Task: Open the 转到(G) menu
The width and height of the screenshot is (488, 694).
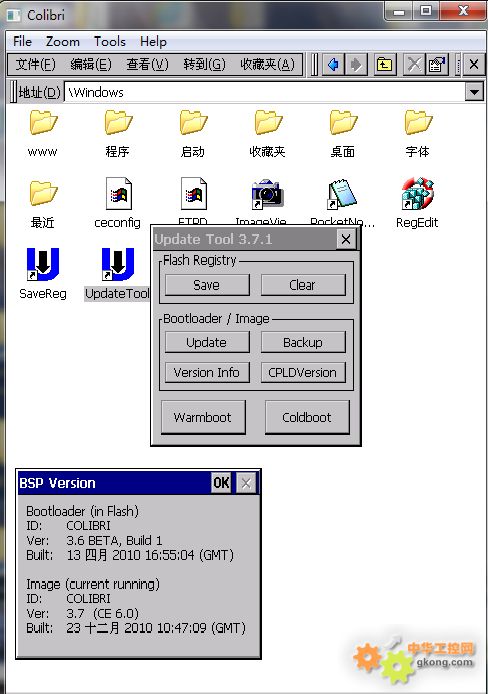Action: [204, 65]
